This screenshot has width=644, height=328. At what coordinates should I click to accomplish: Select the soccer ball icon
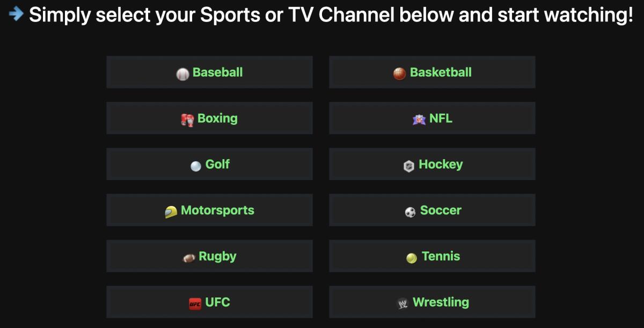click(x=409, y=210)
